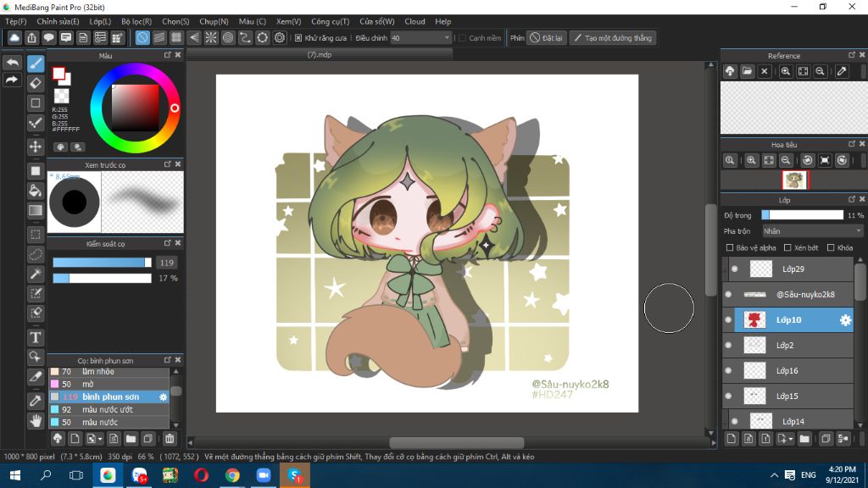Open settings gear for bình phun sơn brush

tap(163, 396)
